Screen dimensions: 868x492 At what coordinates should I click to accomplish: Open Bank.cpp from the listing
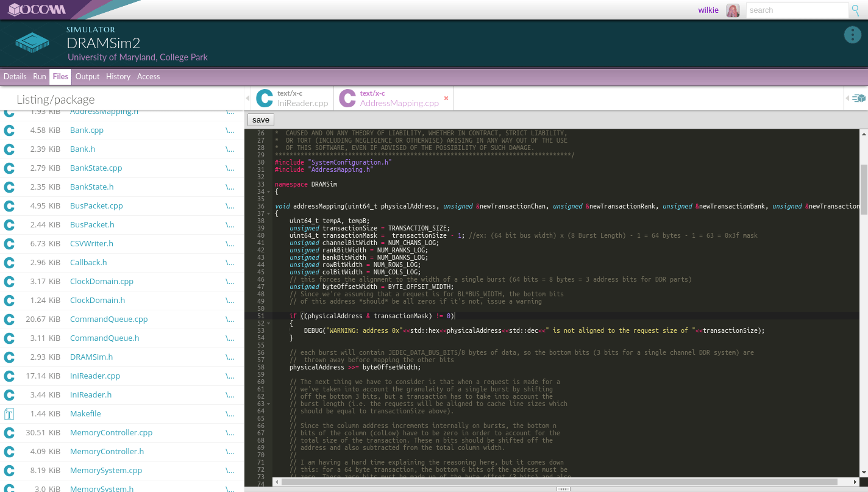87,130
